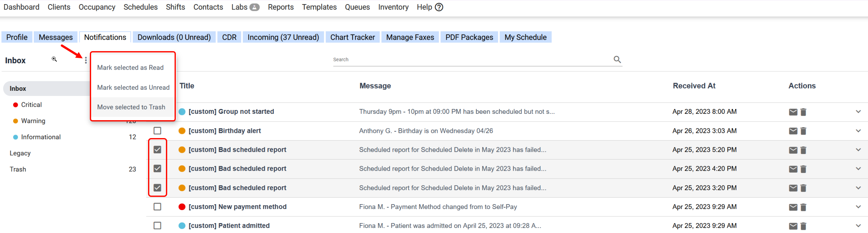Select the New payment method checkbox
The height and width of the screenshot is (233, 868).
(157, 207)
